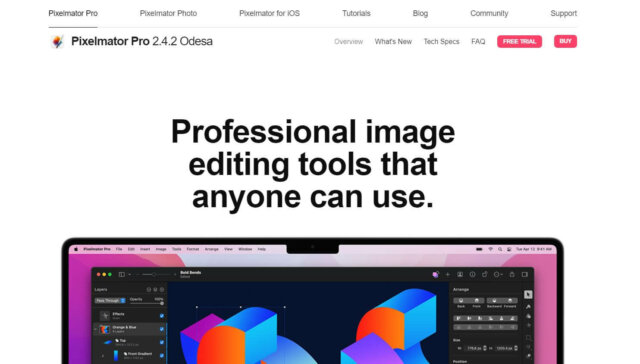640x364 pixels.
Task: Click the layer Opacity slider handle
Action: [x=162, y=303]
